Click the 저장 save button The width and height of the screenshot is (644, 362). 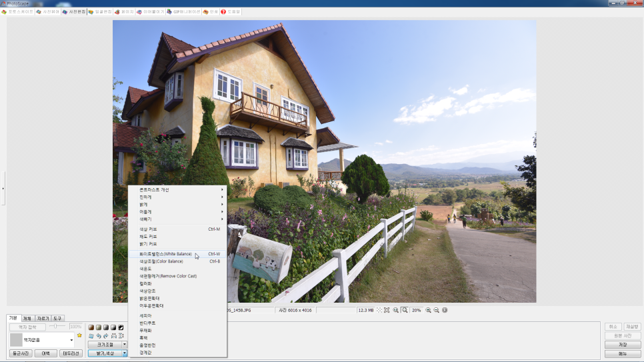pyautogui.click(x=622, y=345)
